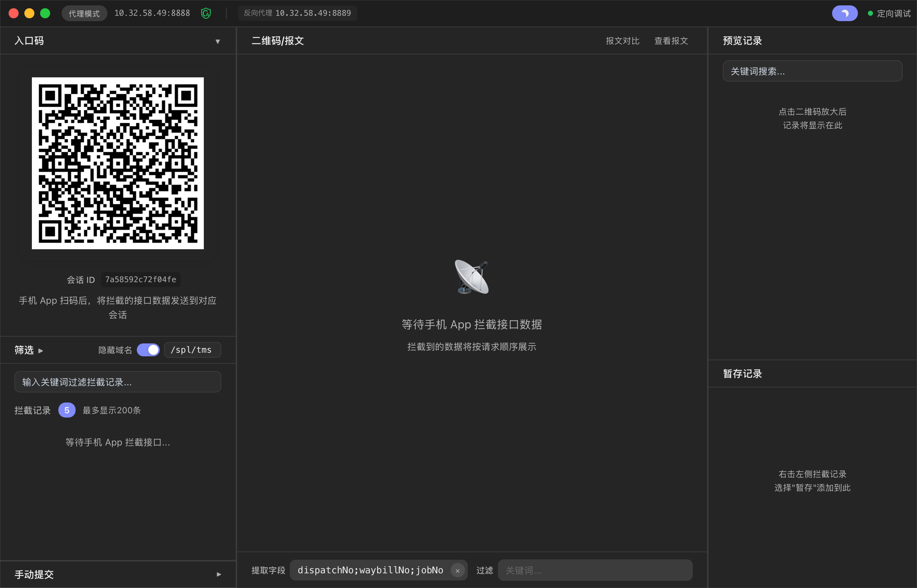Click the 预览记录 panel header

pos(742,41)
